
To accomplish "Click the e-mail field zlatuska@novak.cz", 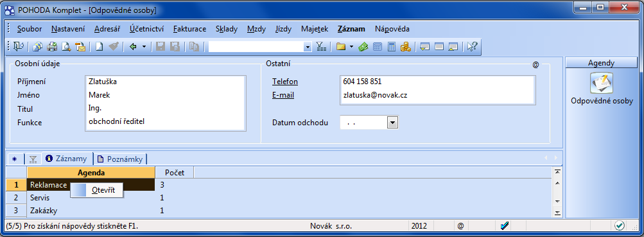I will pos(437,95).
